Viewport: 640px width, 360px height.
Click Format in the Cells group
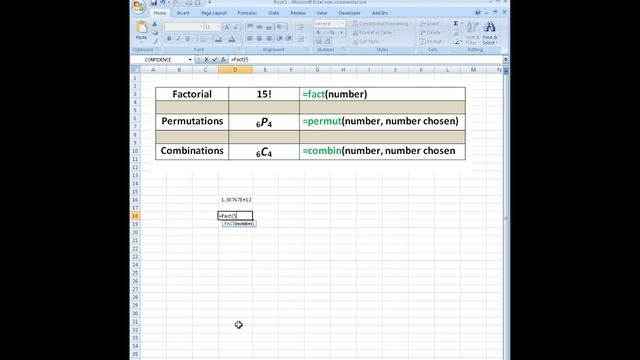click(432, 42)
